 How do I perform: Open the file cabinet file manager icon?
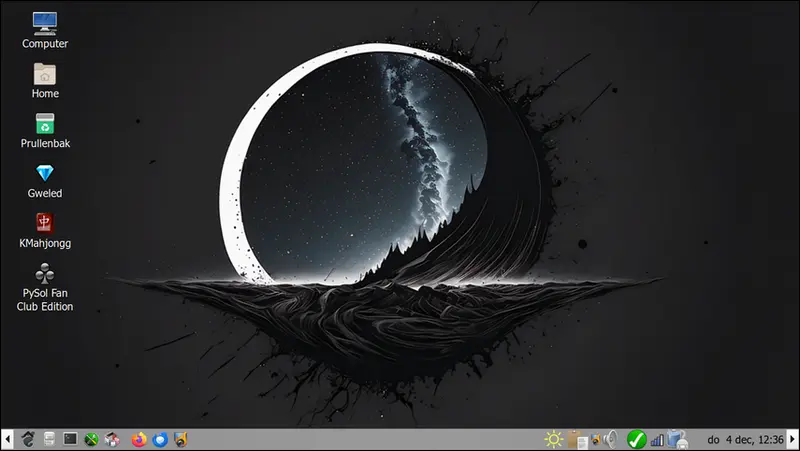49,439
